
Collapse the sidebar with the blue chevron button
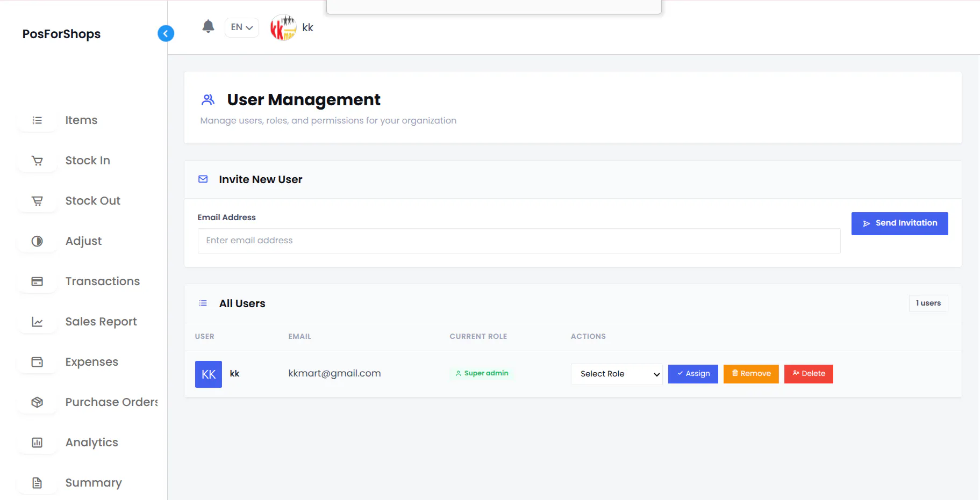pyautogui.click(x=166, y=33)
